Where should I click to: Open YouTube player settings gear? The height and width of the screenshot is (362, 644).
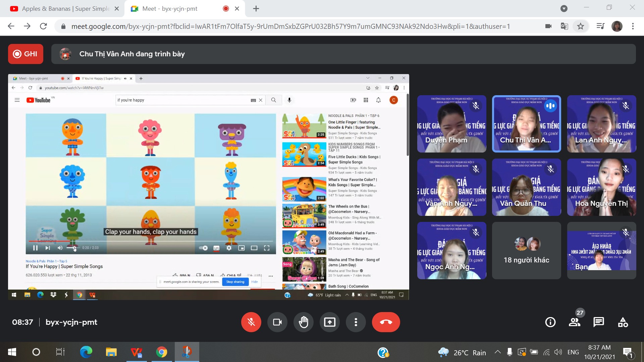[229, 248]
